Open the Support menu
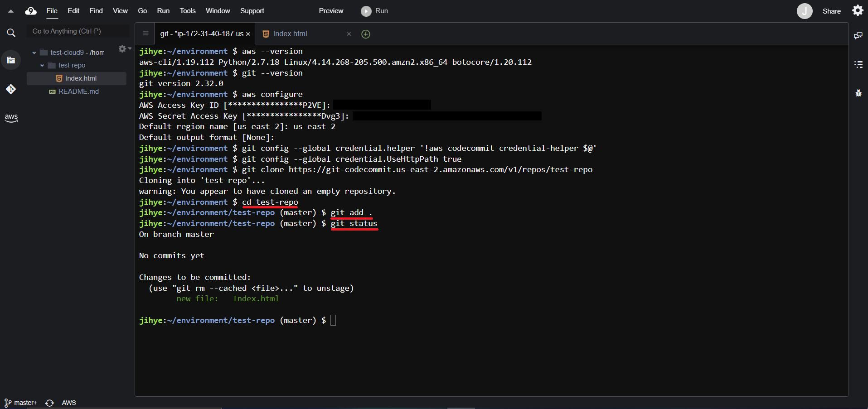Viewport: 868px width, 409px height. pyautogui.click(x=252, y=11)
